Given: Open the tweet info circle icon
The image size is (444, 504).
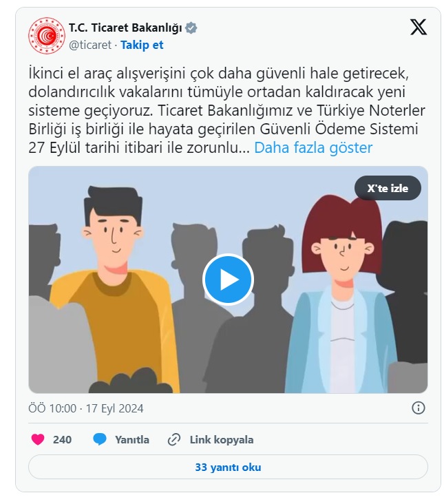Looking at the screenshot, I should 419,408.
